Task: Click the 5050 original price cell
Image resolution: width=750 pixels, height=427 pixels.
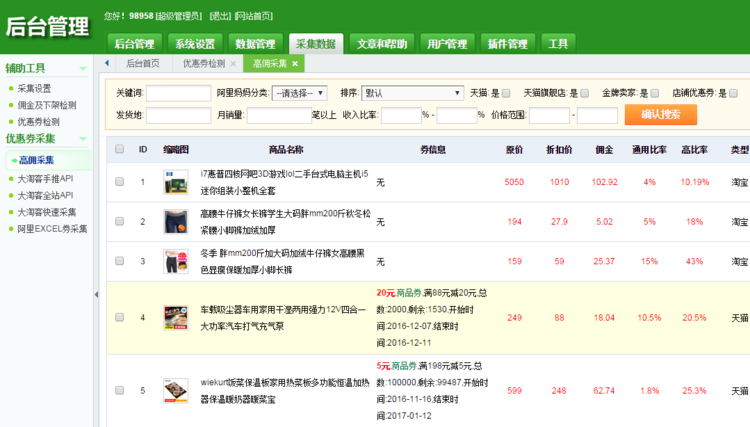Action: tap(514, 182)
